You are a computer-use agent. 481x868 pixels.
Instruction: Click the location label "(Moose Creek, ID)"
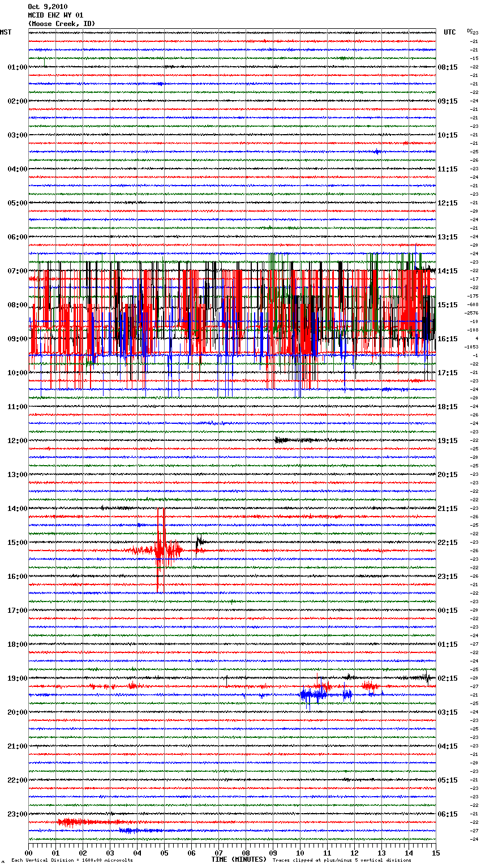coord(62,24)
